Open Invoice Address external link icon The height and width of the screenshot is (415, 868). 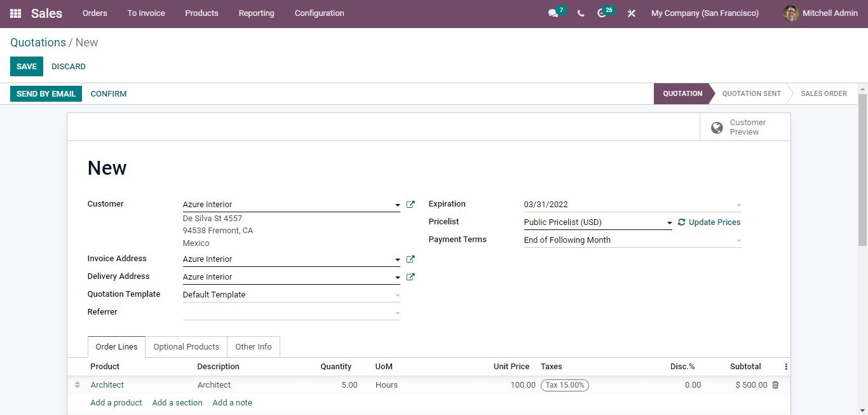coord(410,259)
